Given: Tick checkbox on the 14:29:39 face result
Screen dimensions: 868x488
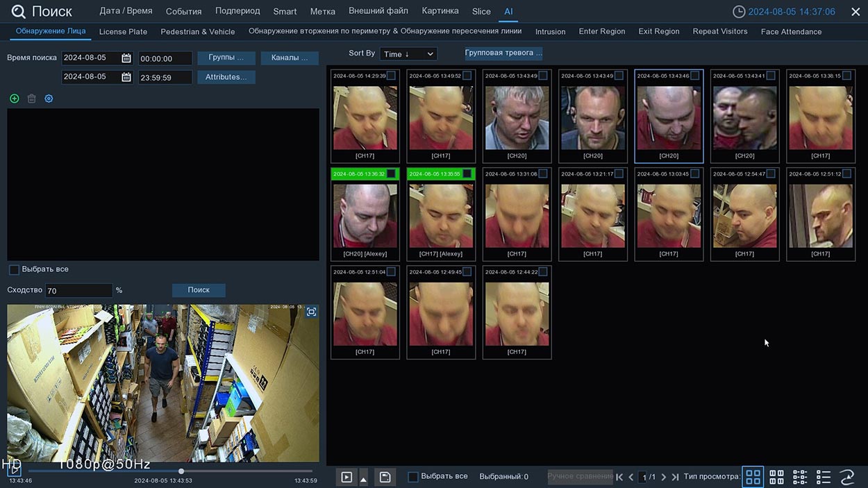Looking at the screenshot, I should (x=391, y=76).
